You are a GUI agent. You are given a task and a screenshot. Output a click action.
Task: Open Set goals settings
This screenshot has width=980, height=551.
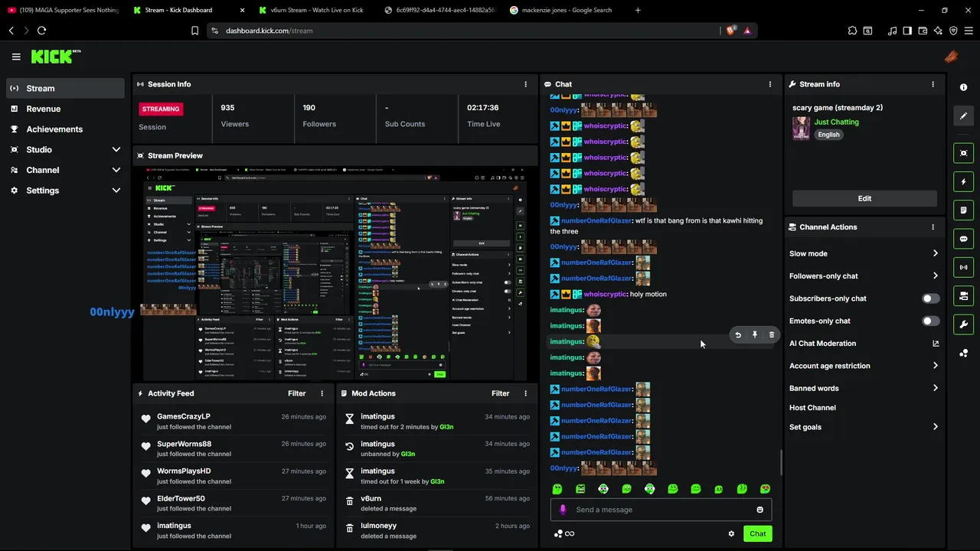coord(864,427)
